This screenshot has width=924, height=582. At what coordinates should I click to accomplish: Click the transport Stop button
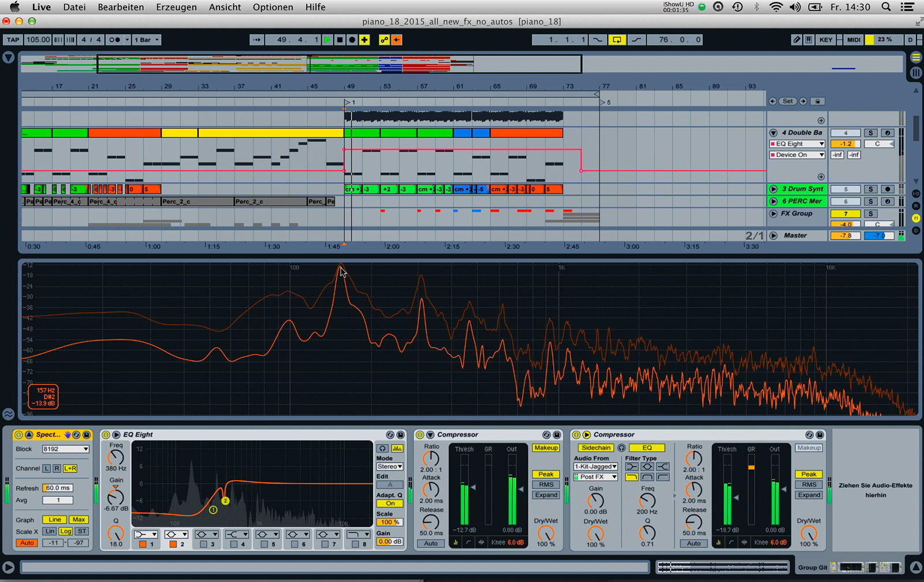coord(340,40)
